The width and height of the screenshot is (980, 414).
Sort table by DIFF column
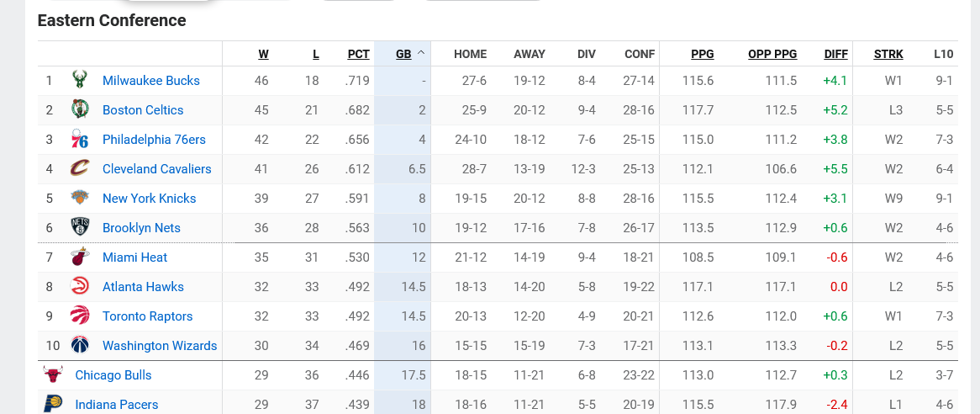pos(836,54)
